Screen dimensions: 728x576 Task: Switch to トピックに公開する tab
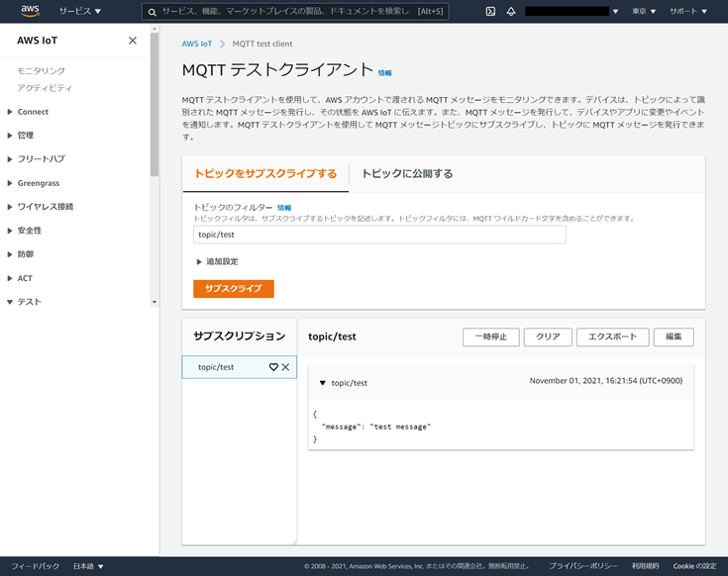tap(407, 174)
